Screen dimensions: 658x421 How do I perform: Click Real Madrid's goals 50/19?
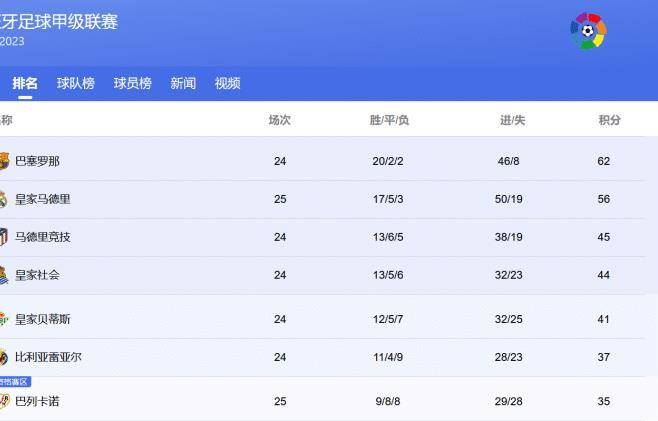(x=509, y=199)
